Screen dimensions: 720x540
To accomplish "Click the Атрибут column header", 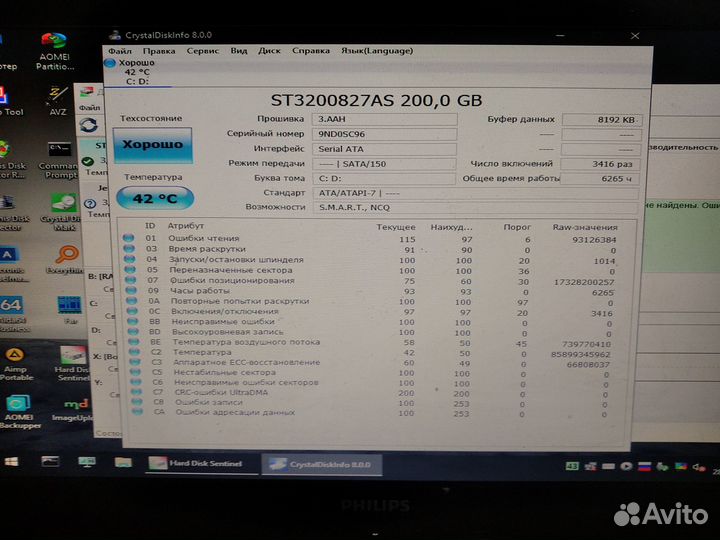I will click(186, 226).
